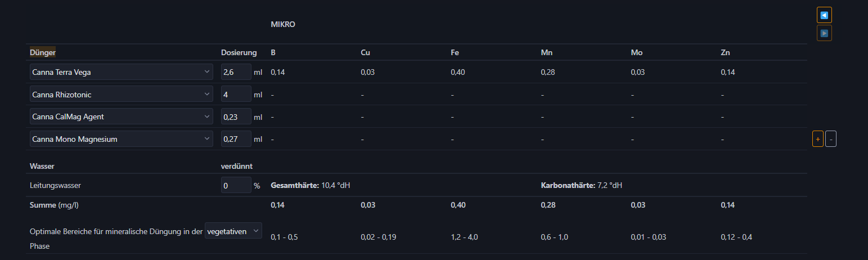This screenshot has width=868, height=260.
Task: Click the Leitungswasser row label
Action: click(x=54, y=185)
